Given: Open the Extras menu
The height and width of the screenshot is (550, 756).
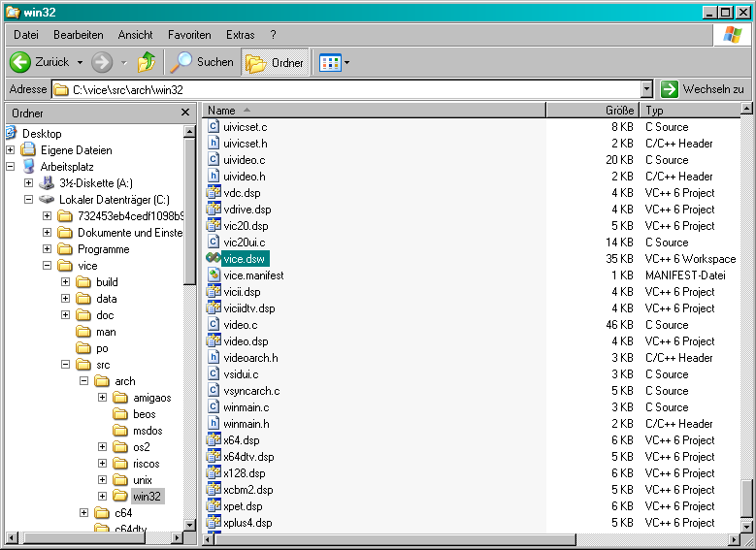Looking at the screenshot, I should coord(240,34).
